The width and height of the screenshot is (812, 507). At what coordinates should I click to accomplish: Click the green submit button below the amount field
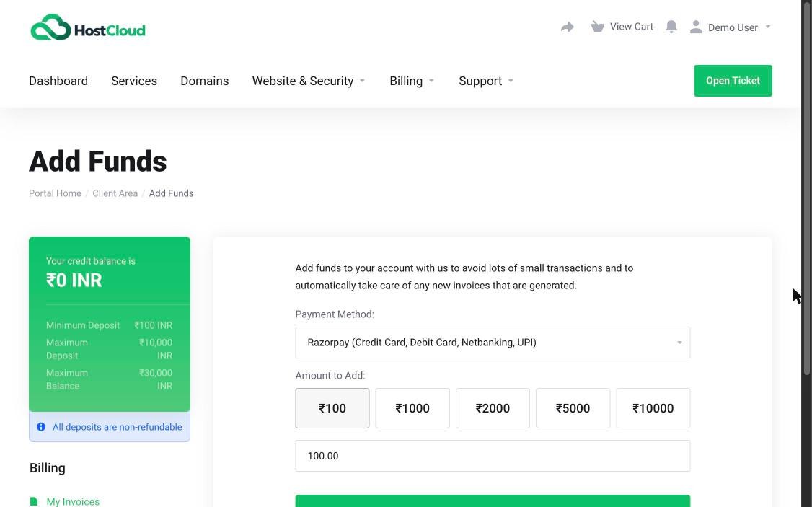click(493, 501)
